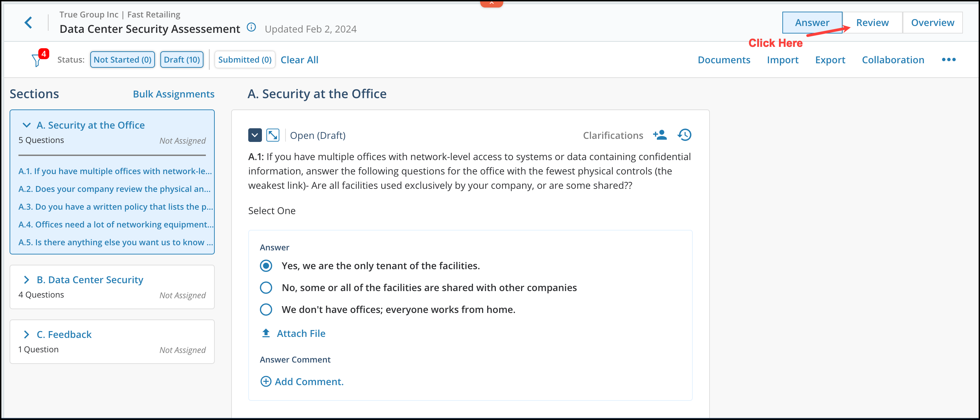Open the filter funnel icon
The width and height of the screenshot is (980, 420).
tap(37, 61)
